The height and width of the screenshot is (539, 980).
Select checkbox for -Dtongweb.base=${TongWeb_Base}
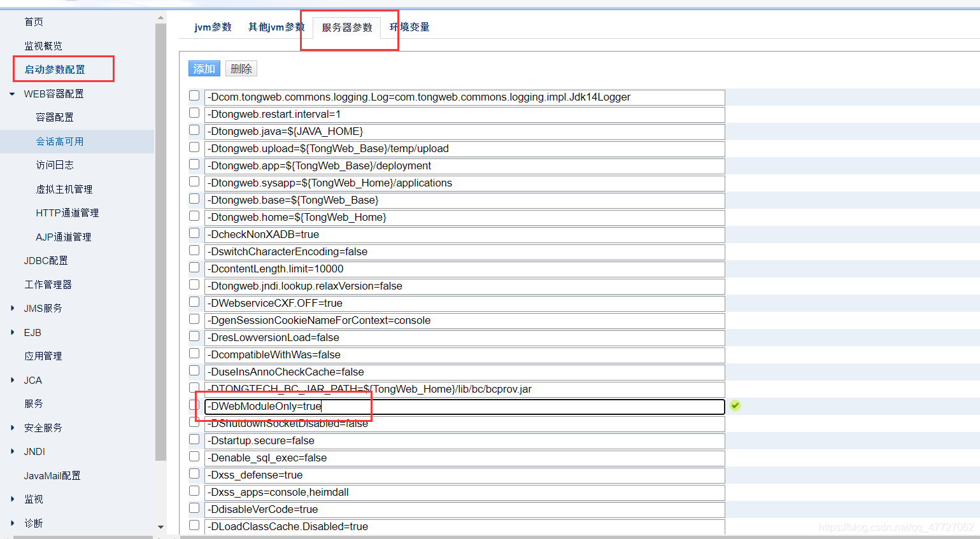coord(194,199)
